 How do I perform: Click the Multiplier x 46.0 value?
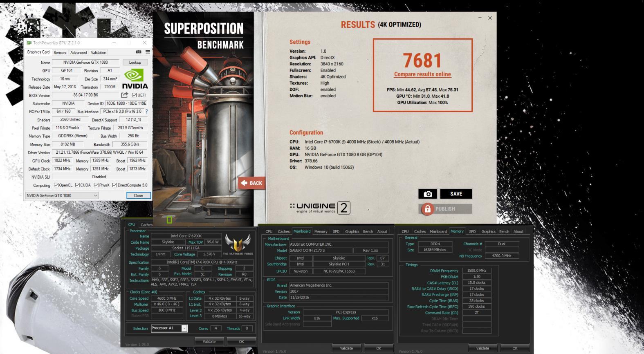tap(167, 304)
